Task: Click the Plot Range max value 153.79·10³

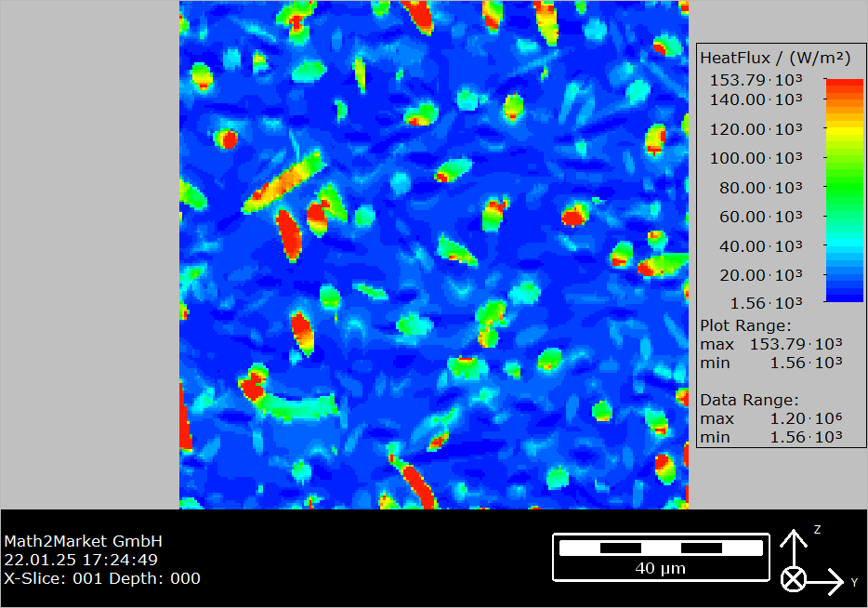Action: tap(796, 344)
